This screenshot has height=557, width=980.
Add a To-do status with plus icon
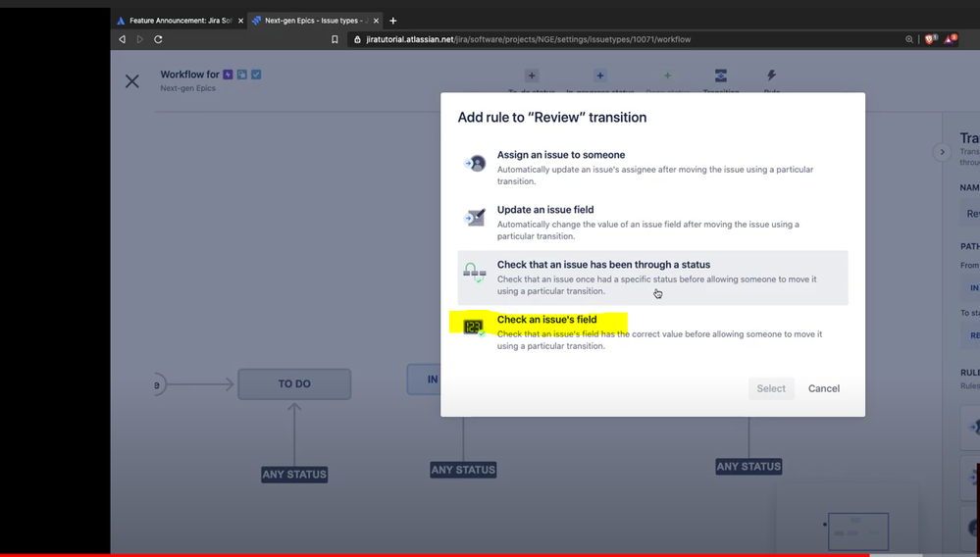532,76
